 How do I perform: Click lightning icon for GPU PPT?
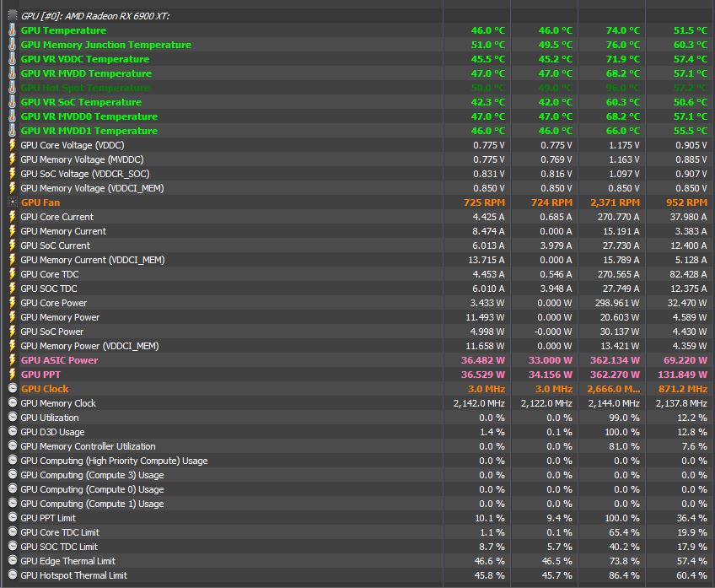tap(13, 375)
